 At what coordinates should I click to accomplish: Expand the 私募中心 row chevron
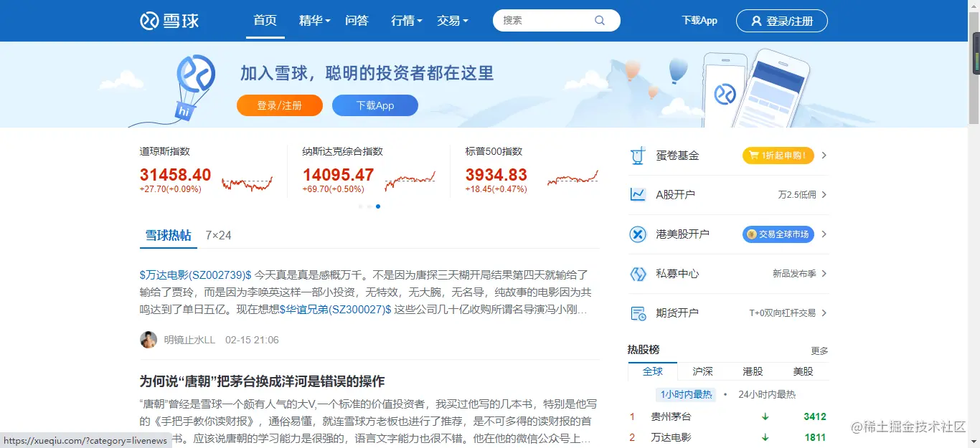[824, 273]
